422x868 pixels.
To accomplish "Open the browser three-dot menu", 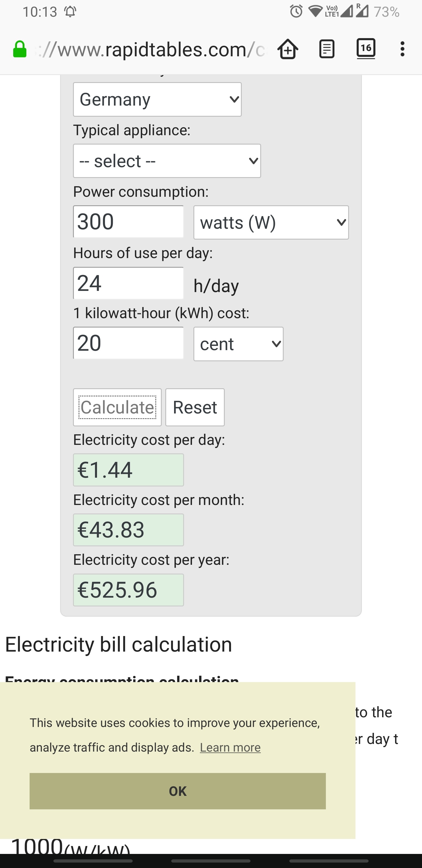I will [x=402, y=49].
